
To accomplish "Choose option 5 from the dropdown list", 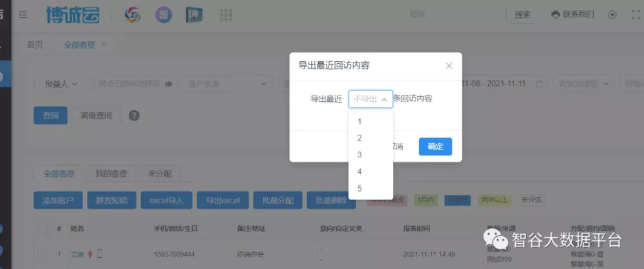I will [x=360, y=188].
